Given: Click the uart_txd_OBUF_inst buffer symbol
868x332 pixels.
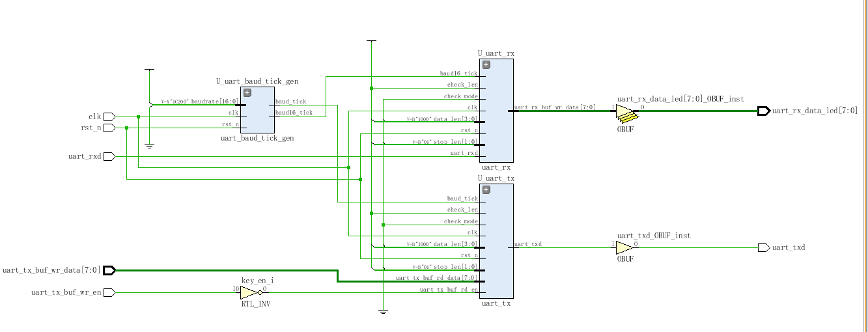Looking at the screenshot, I should point(624,247).
